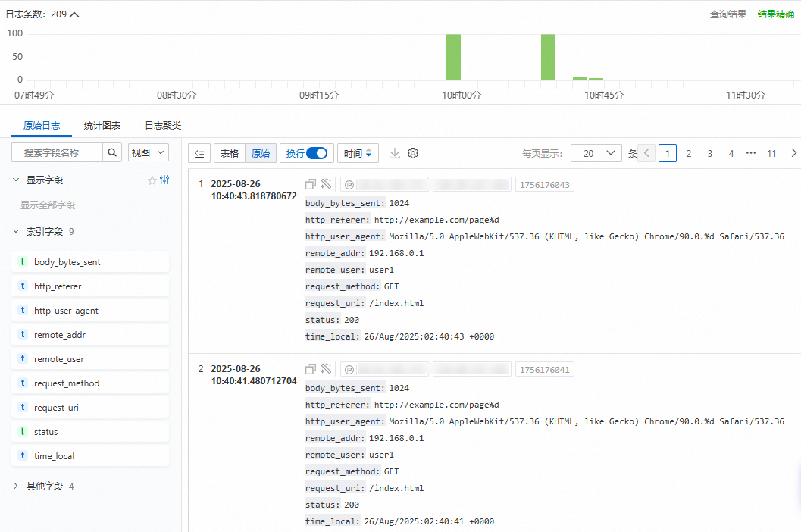The width and height of the screenshot is (801, 532).
Task: Click the 1756176043 timestamp tag
Action: 545,185
